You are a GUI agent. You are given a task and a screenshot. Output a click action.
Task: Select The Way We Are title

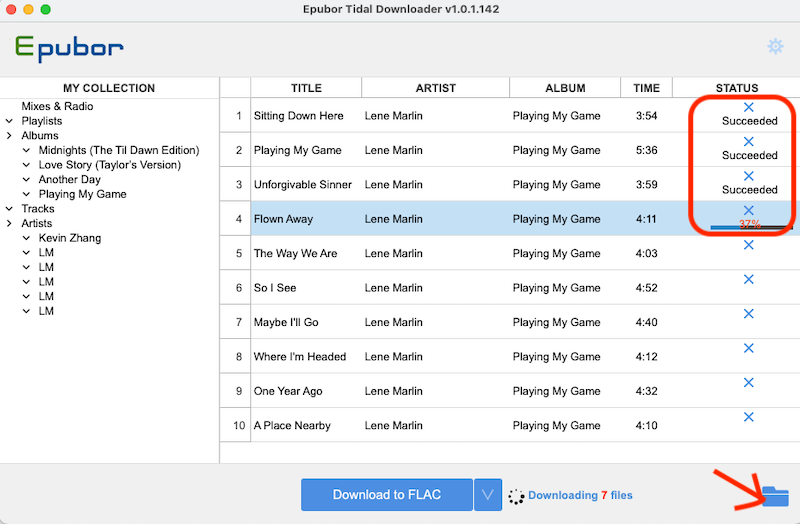point(295,254)
